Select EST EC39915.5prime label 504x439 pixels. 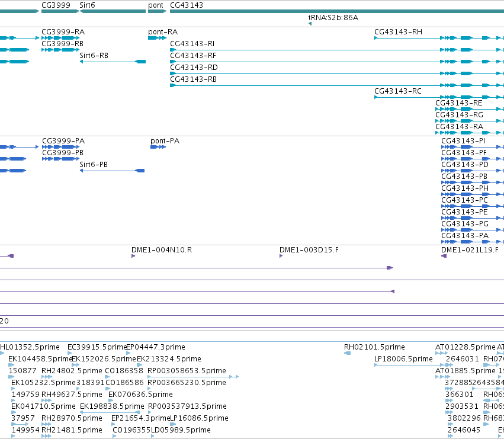pyautogui.click(x=97, y=347)
